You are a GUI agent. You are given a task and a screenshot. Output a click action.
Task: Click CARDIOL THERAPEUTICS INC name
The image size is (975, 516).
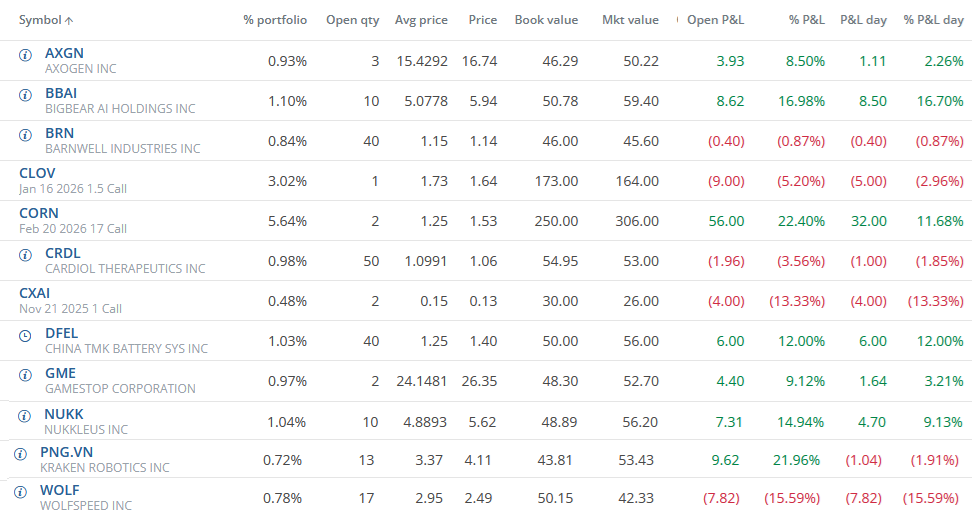125,269
